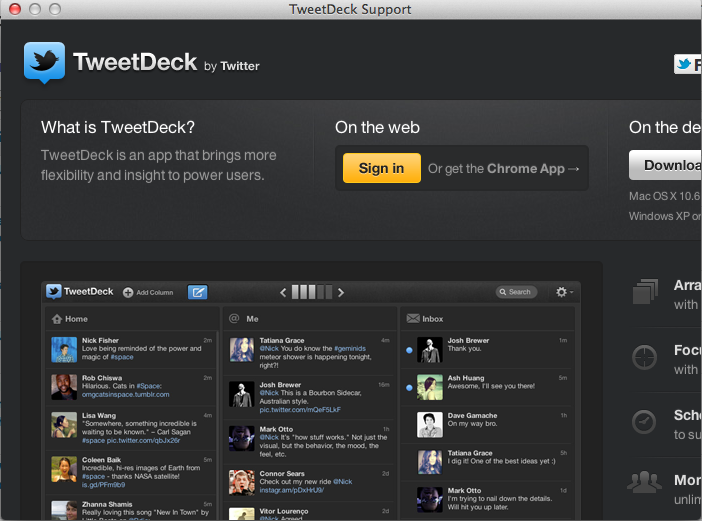
Task: Click the partially visible Download button
Action: coord(665,165)
